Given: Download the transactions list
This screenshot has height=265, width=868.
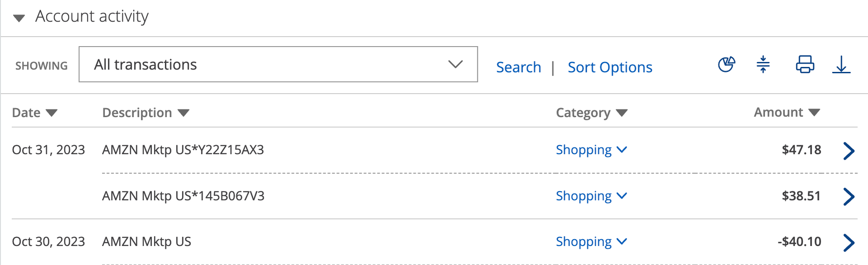Looking at the screenshot, I should (841, 65).
